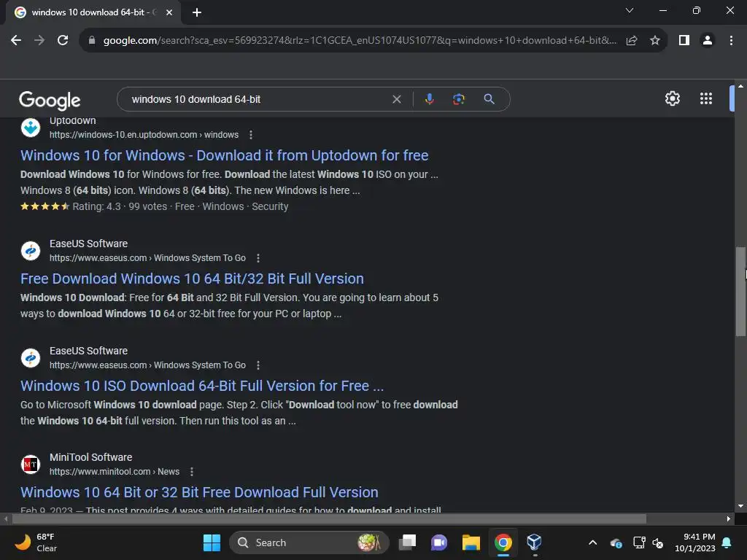747x560 pixels.
Task: Click the MiniTool Software favicon
Action: (31, 464)
